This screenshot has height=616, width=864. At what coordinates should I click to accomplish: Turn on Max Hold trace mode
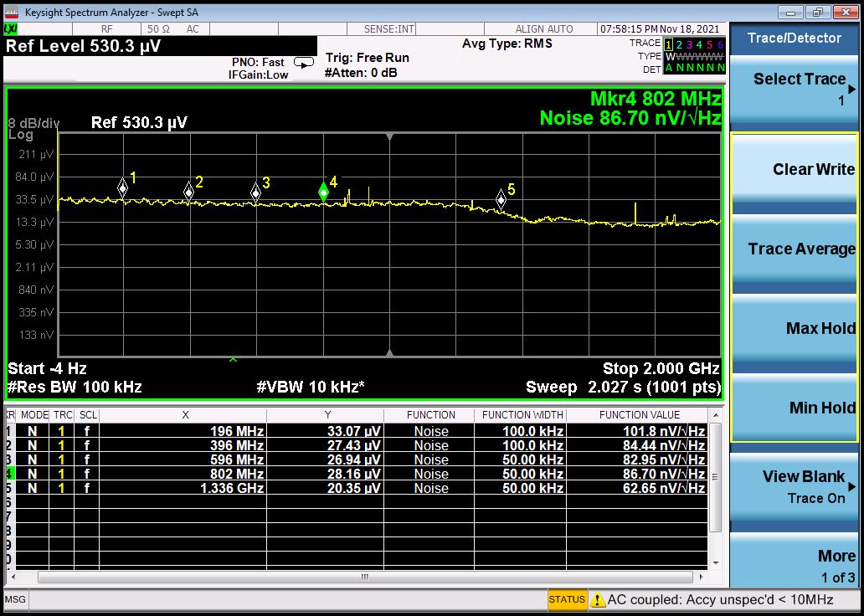pos(795,328)
